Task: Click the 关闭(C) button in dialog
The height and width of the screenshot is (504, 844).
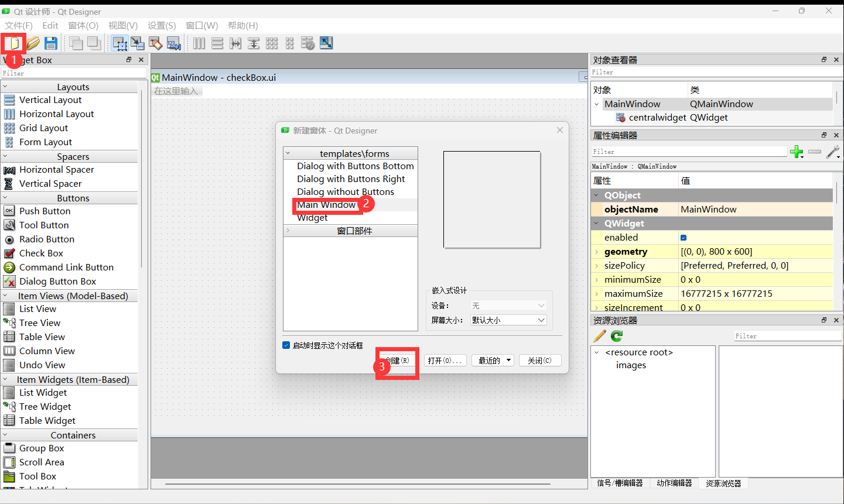Action: tap(539, 361)
